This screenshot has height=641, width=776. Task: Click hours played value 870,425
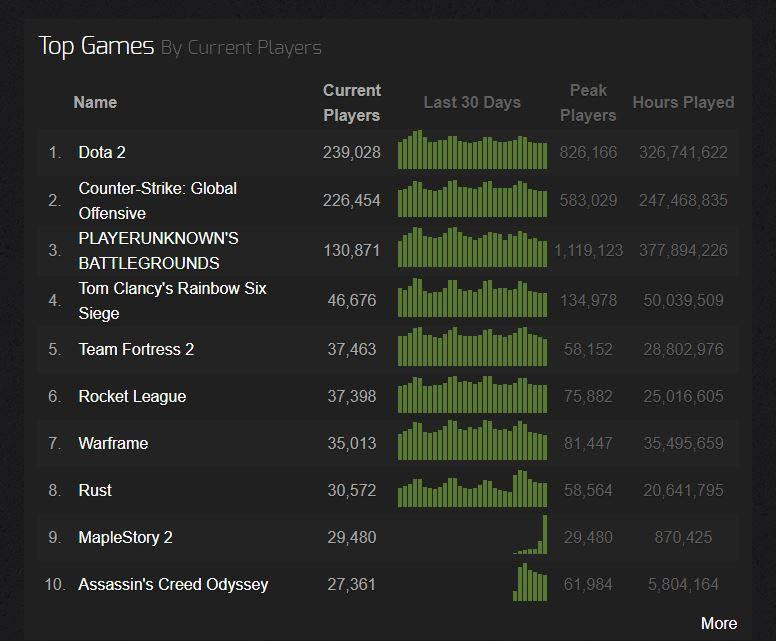click(x=683, y=537)
